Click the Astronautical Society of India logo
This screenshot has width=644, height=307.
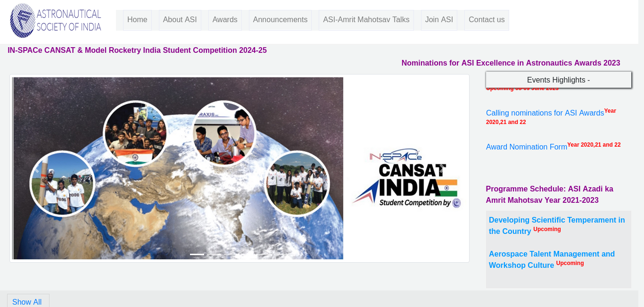56,20
